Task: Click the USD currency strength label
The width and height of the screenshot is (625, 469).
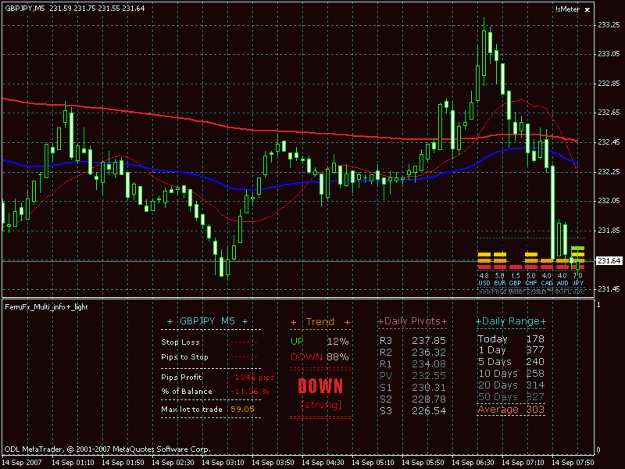Action: point(484,283)
